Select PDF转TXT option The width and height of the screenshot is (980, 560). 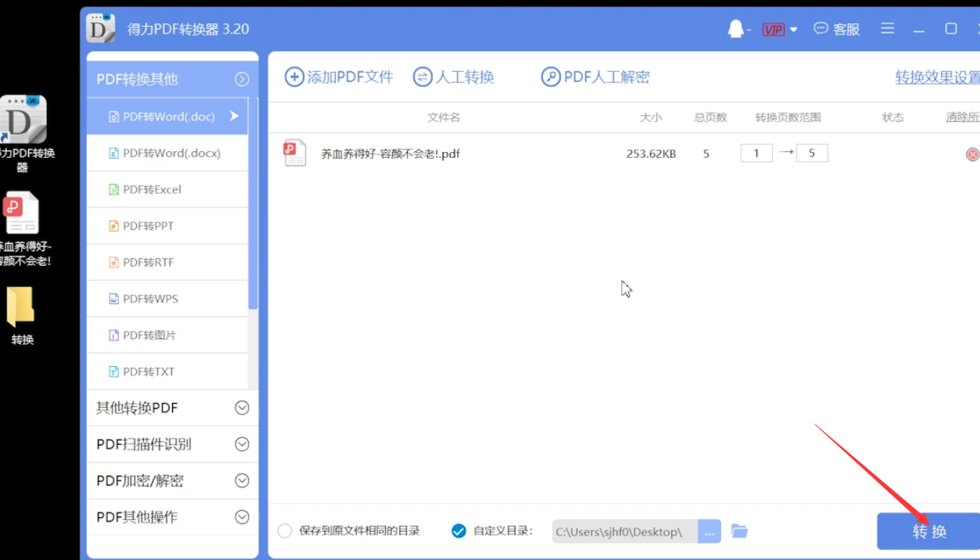168,372
